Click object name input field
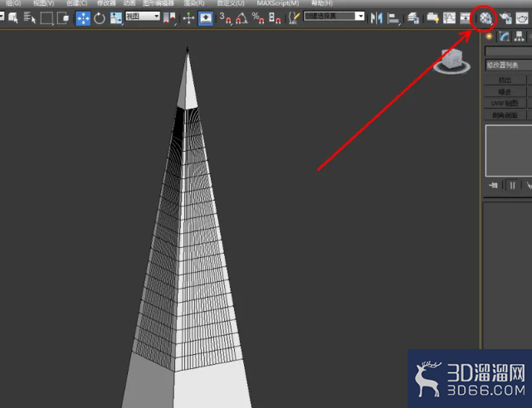Image resolution: width=532 pixels, height=408 pixels. [x=508, y=51]
